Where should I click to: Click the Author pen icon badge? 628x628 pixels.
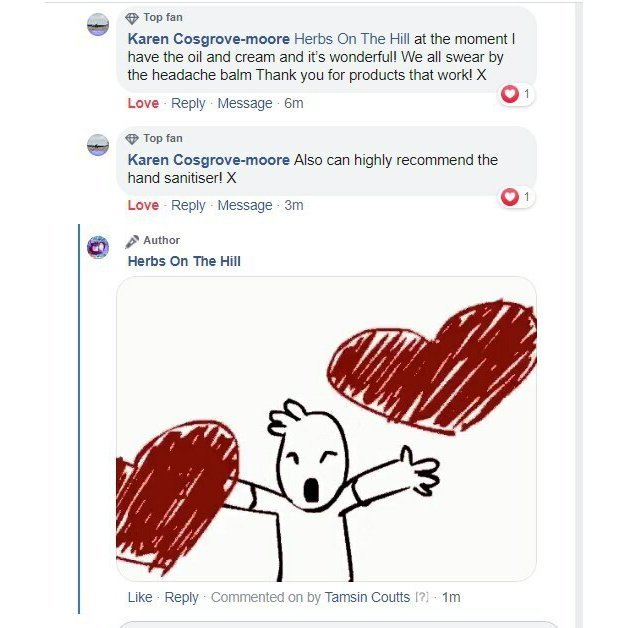click(x=132, y=241)
